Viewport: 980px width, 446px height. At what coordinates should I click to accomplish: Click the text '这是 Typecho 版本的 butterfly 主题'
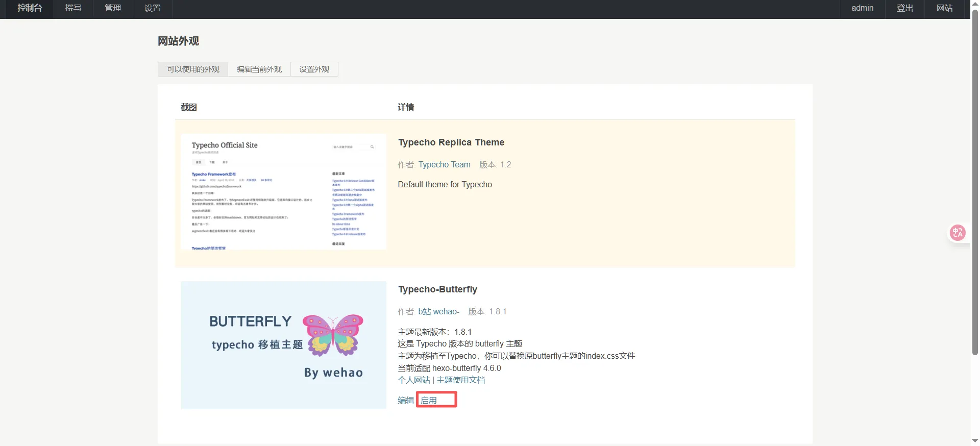pyautogui.click(x=460, y=344)
